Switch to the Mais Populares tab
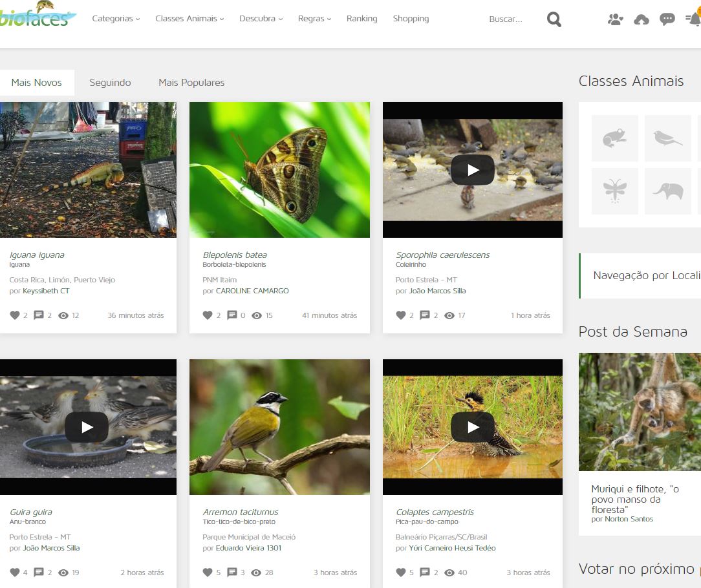The image size is (701, 588). [x=191, y=83]
